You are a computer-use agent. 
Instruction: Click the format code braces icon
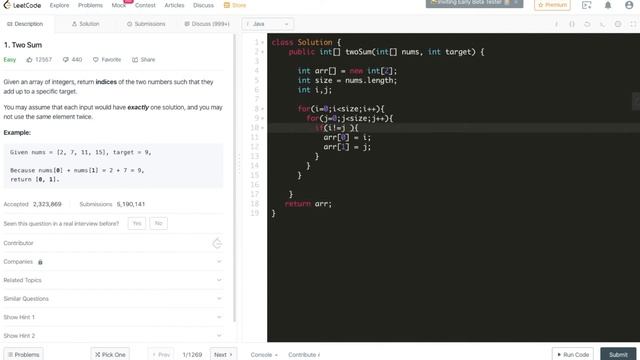(x=572, y=24)
